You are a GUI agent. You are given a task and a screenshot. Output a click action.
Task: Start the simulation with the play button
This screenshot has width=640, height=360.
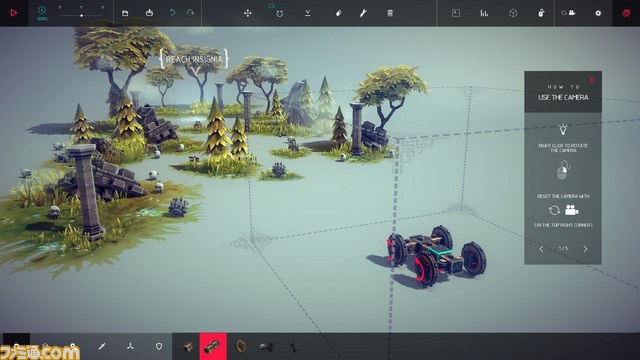pyautogui.click(x=14, y=13)
